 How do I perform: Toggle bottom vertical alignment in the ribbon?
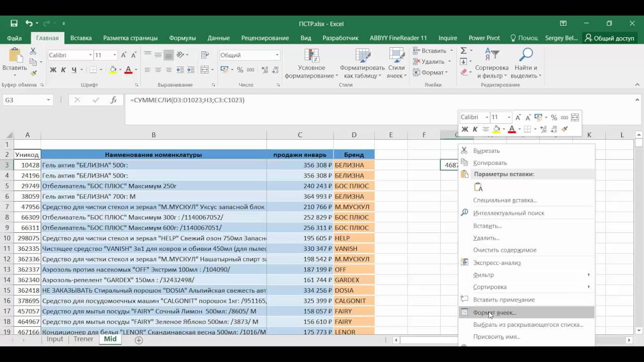click(x=169, y=55)
